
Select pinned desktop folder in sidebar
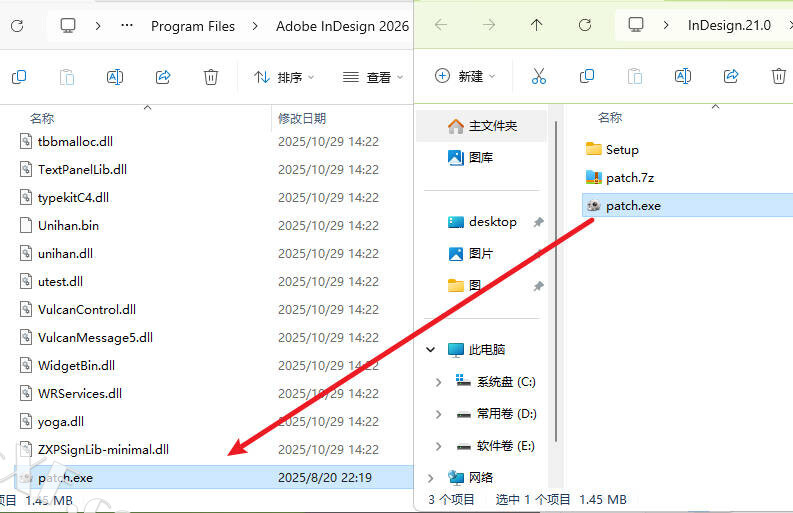pyautogui.click(x=492, y=222)
